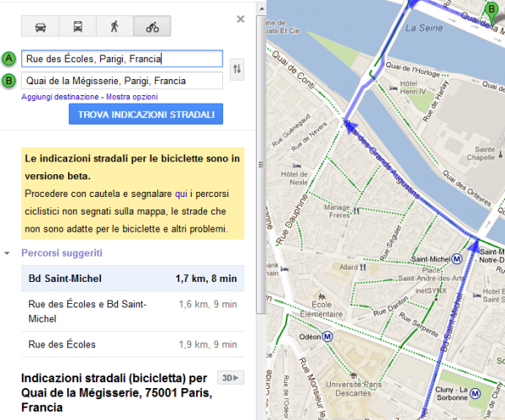Click Cluny - La Sorbonne metro icon

coord(476,393)
